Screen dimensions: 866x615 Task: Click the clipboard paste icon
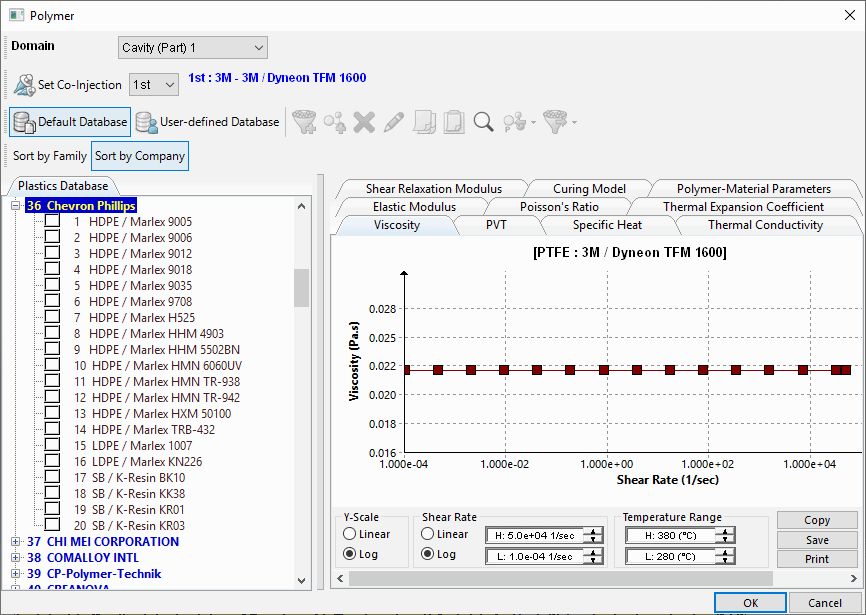[453, 122]
